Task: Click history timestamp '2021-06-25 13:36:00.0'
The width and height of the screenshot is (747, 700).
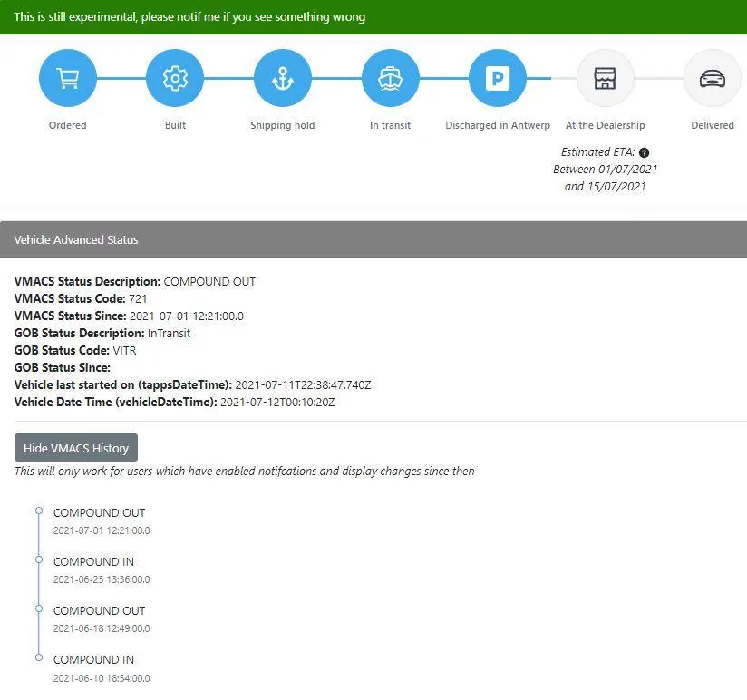Action: [102, 579]
